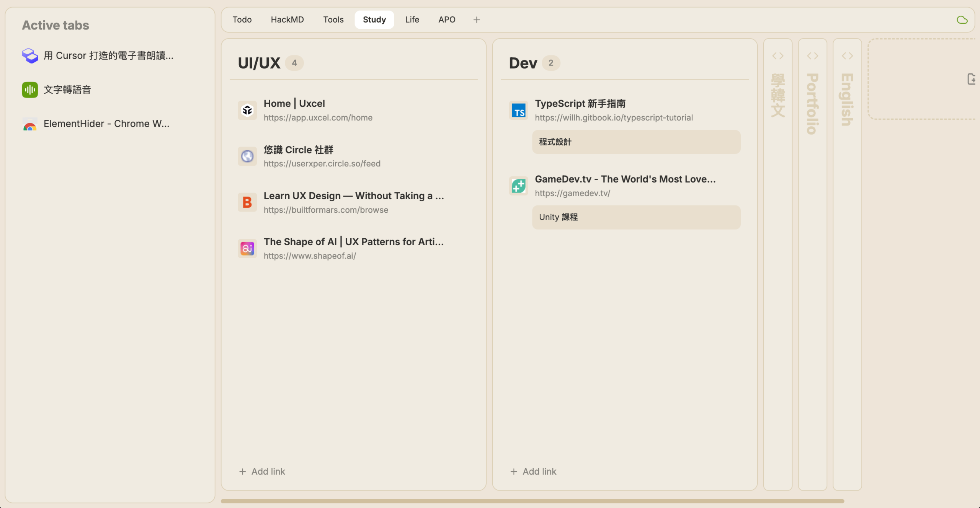Screen dimensions: 980x508
Task: Click the TypeScript TS favicon icon
Action: click(519, 111)
